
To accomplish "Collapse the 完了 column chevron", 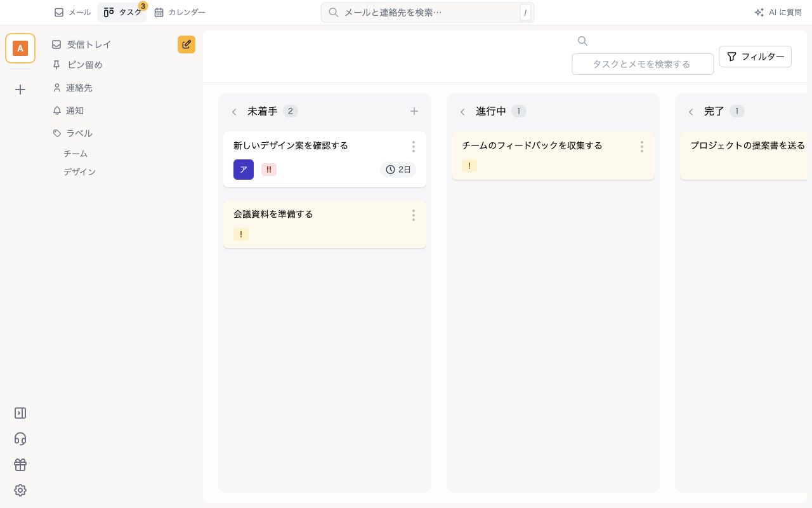I will pos(691,112).
